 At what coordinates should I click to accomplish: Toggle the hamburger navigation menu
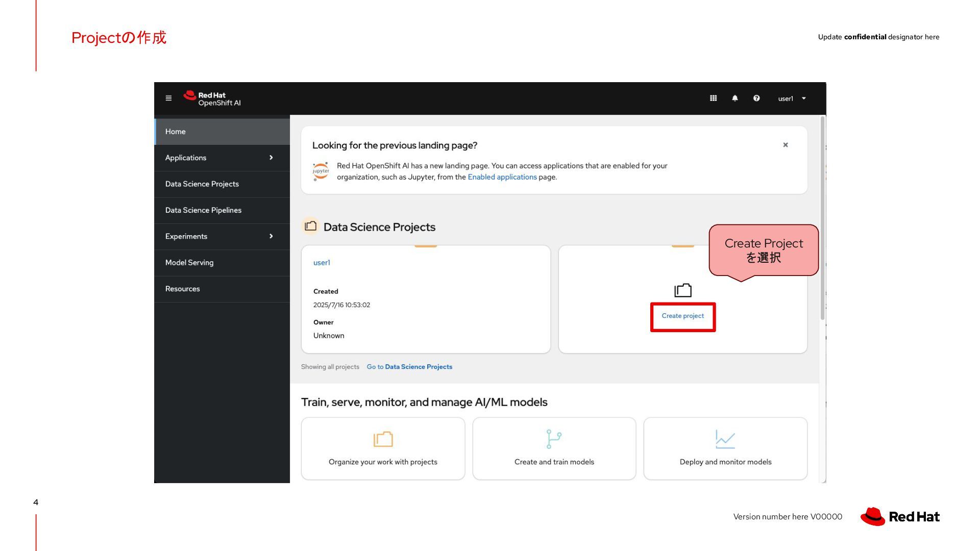[x=168, y=98]
